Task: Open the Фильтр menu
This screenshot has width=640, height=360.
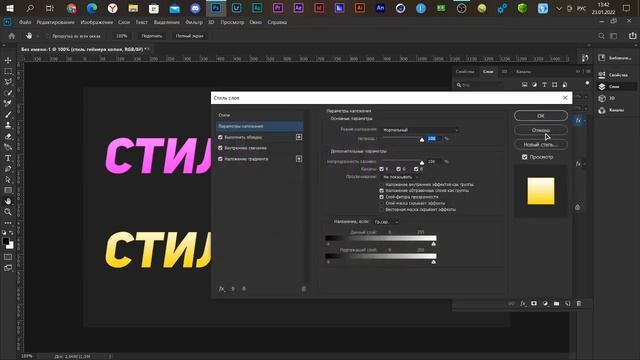Action: tap(194, 22)
